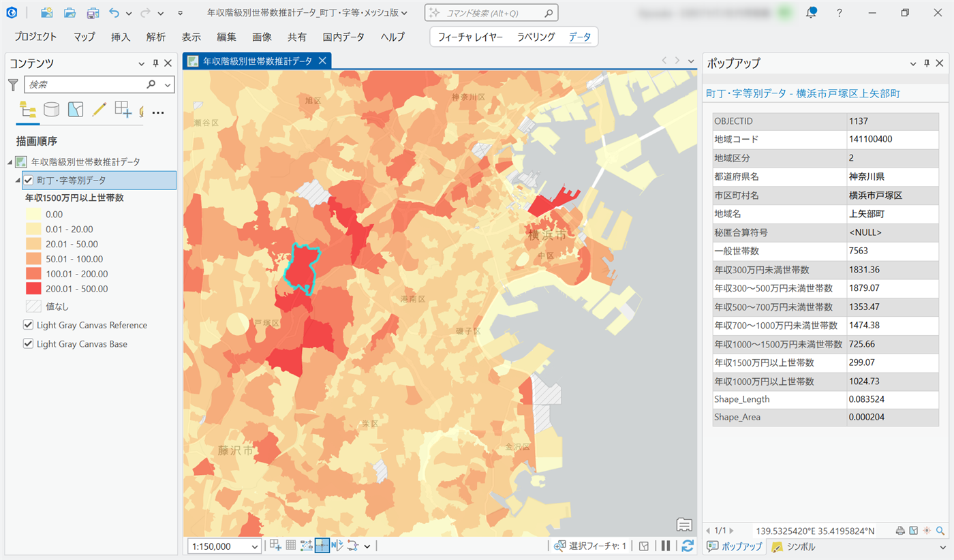Screen dimensions: 954x560
Task: Expand the contents search options dropdown
Action: 168,84
